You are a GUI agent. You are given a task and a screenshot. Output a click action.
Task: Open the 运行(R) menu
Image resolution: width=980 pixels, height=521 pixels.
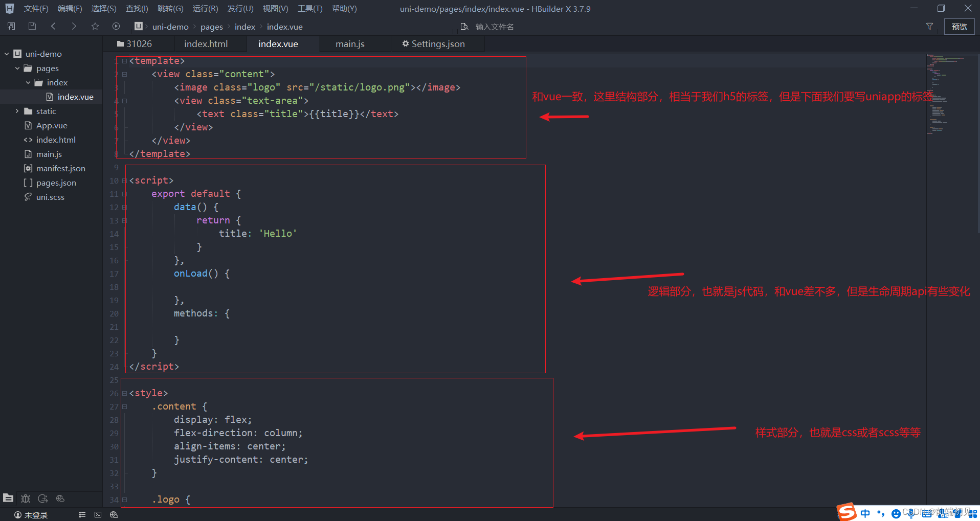click(x=205, y=9)
